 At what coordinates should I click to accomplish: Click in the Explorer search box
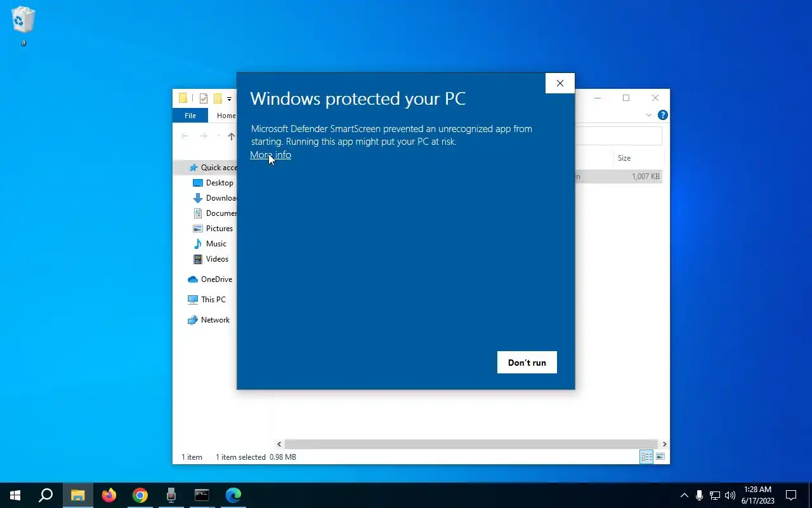click(x=619, y=136)
